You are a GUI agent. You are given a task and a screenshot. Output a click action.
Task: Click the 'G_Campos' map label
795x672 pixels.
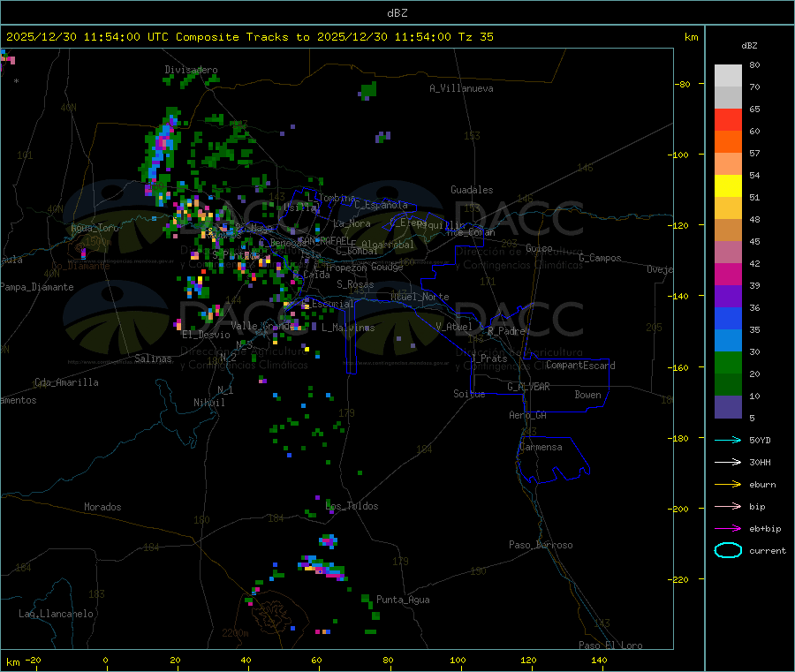[x=600, y=258]
